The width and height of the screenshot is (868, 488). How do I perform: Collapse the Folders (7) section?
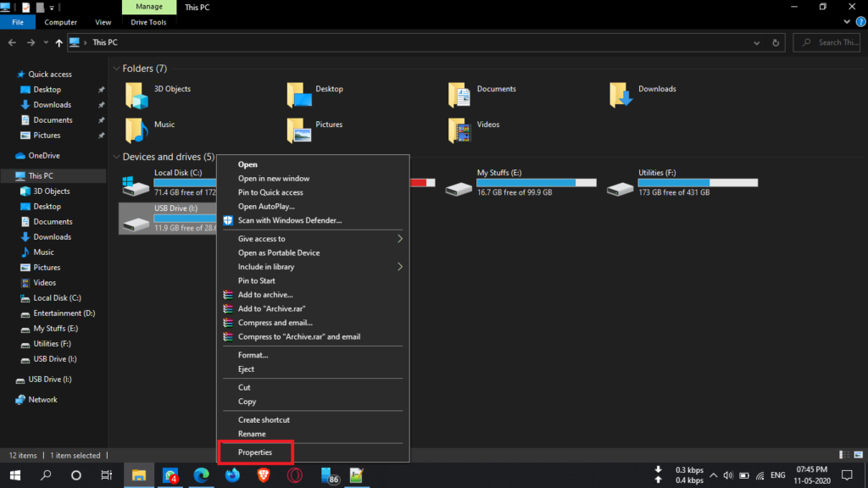pos(117,68)
